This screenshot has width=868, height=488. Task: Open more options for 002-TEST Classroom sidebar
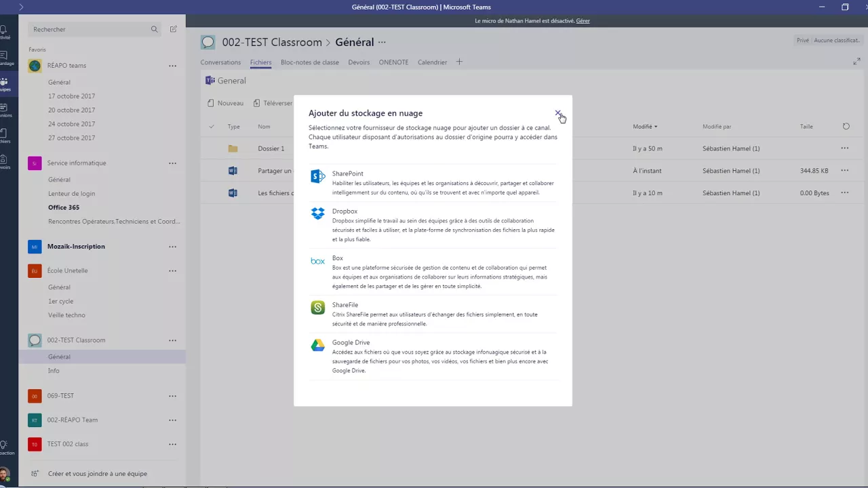(172, 340)
